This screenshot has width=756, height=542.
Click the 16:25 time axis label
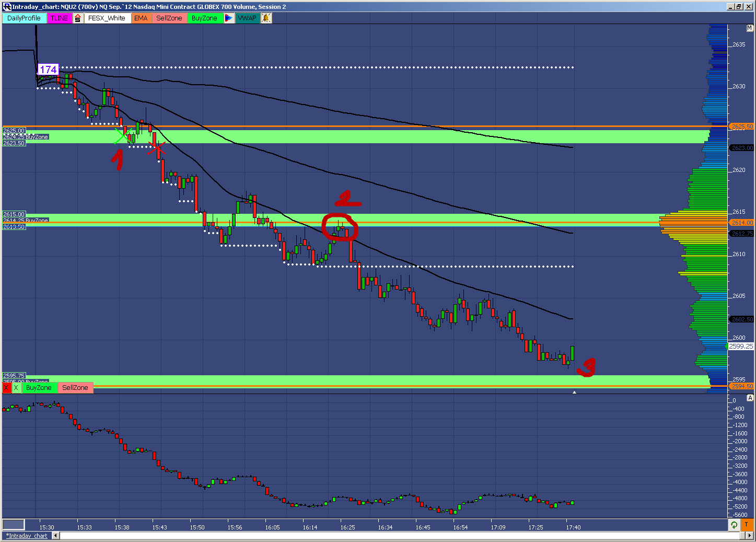pyautogui.click(x=347, y=527)
